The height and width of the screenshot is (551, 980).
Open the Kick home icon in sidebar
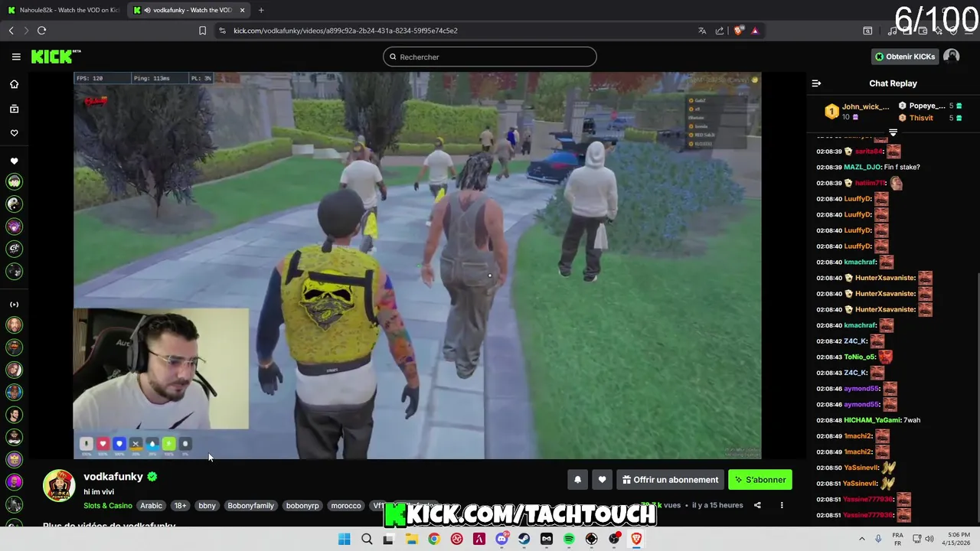[14, 84]
